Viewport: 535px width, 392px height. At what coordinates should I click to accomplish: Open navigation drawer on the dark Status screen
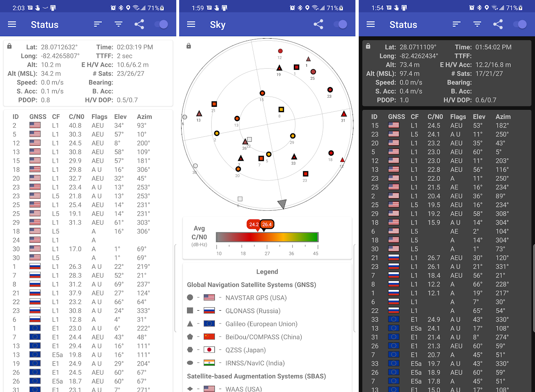click(x=371, y=24)
